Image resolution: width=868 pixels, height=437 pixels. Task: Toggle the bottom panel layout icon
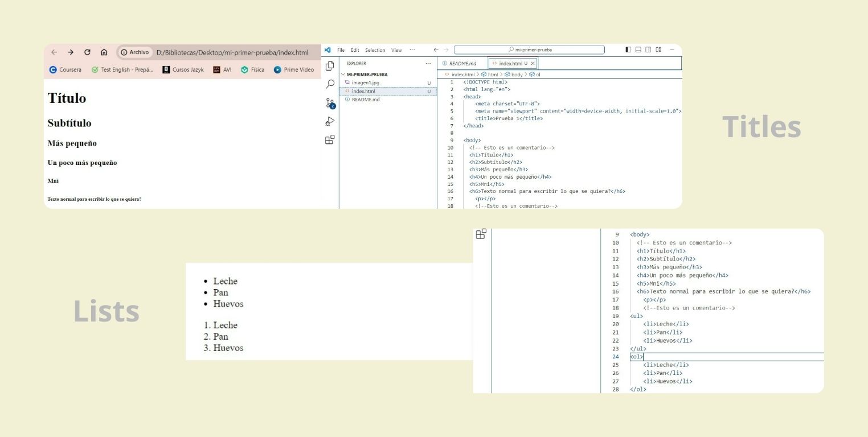click(x=638, y=50)
